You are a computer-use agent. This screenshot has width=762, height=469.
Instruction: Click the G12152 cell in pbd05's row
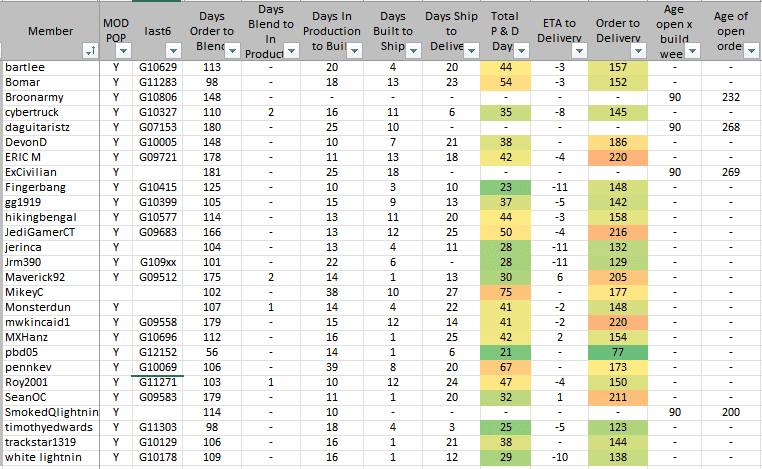[x=157, y=353]
